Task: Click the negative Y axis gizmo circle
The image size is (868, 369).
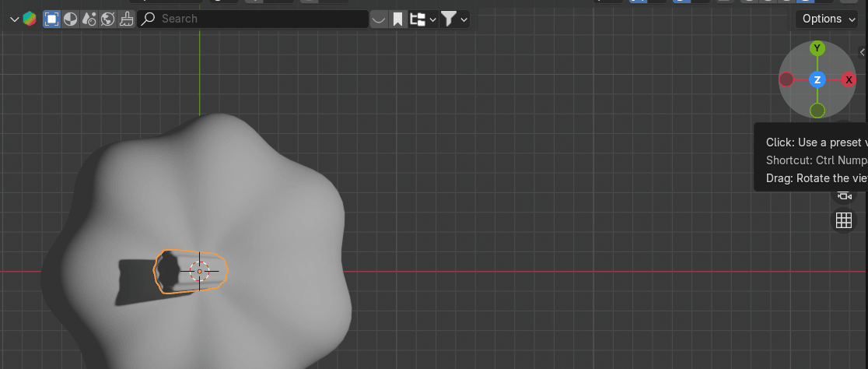Action: [817, 111]
